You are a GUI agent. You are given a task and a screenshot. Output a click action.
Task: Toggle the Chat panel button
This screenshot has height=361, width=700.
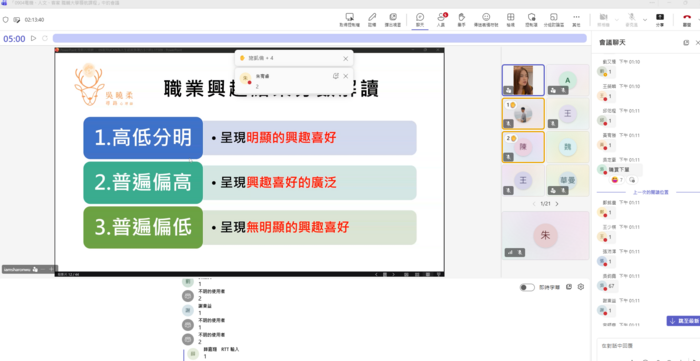[x=420, y=20]
